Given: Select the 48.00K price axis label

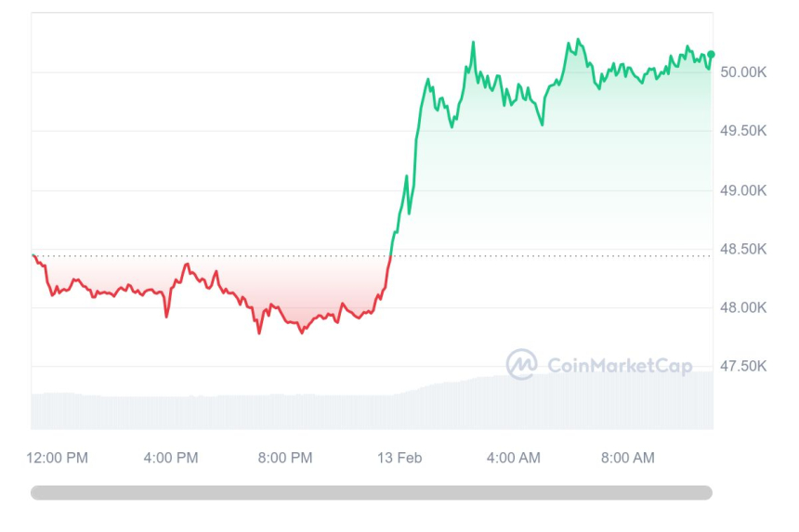Looking at the screenshot, I should pos(743,307).
